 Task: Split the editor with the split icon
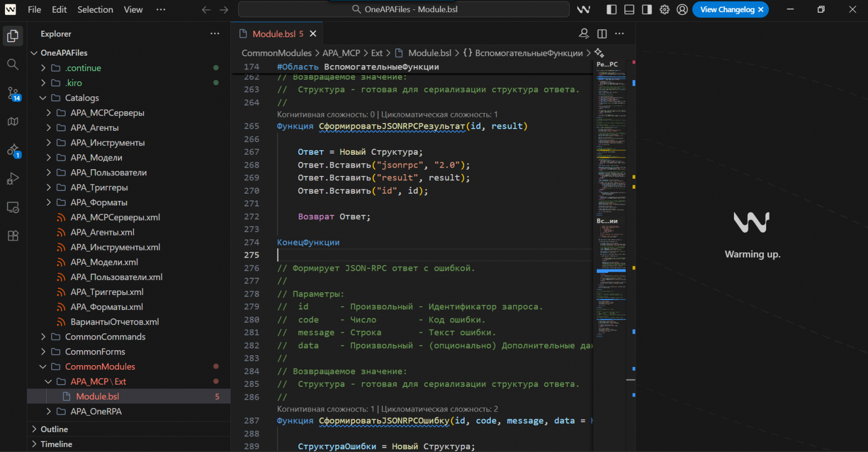click(x=601, y=33)
